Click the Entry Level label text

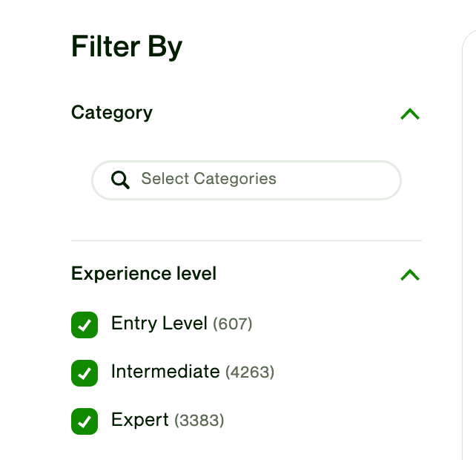tap(159, 323)
